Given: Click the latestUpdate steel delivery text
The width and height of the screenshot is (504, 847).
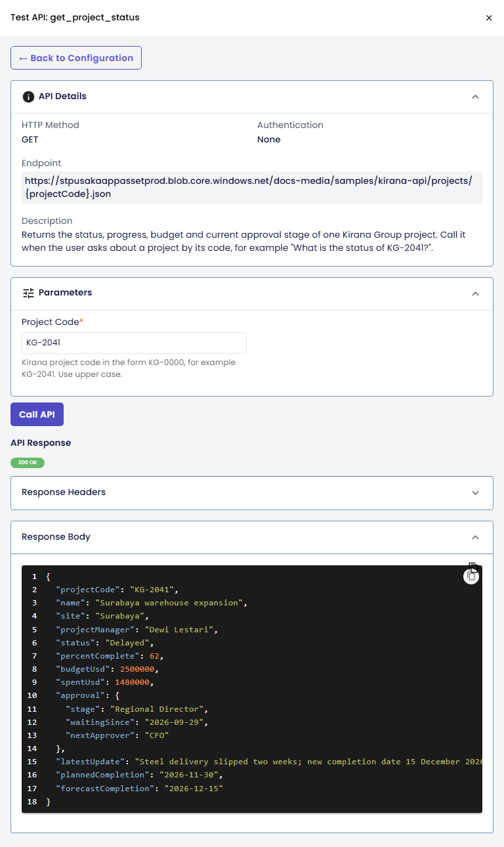Looking at the screenshot, I should coord(308,762).
